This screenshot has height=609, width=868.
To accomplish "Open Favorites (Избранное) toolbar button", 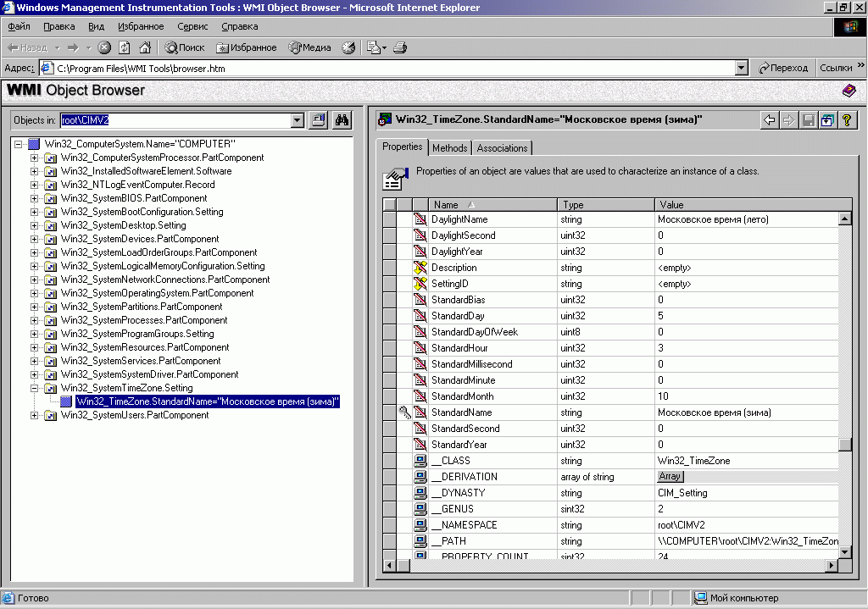I will click(247, 47).
